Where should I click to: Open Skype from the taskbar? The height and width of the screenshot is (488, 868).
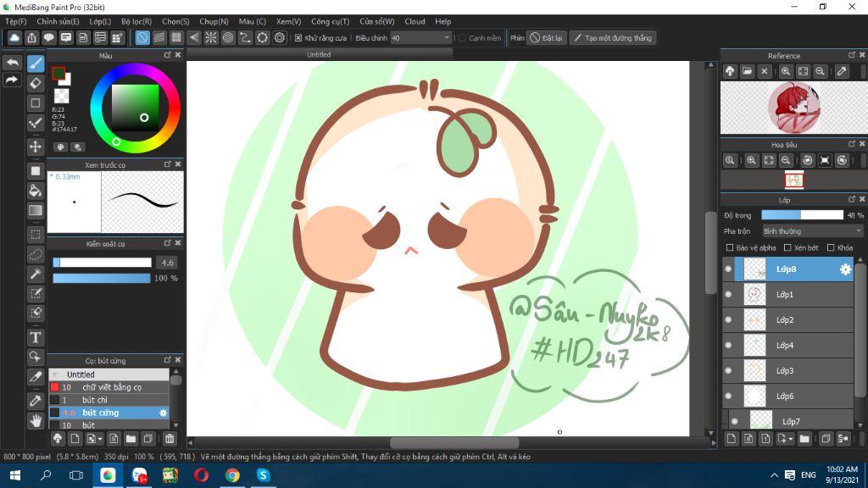pos(264,475)
